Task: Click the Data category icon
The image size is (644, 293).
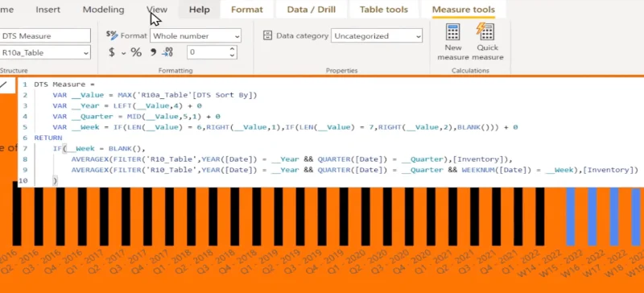Action: tap(267, 35)
